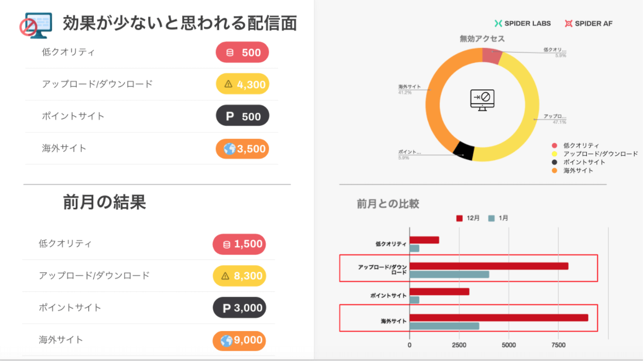Click the teal 1月 legend square
Image resolution: width=644 pixels, height=361 pixels.
492,218
